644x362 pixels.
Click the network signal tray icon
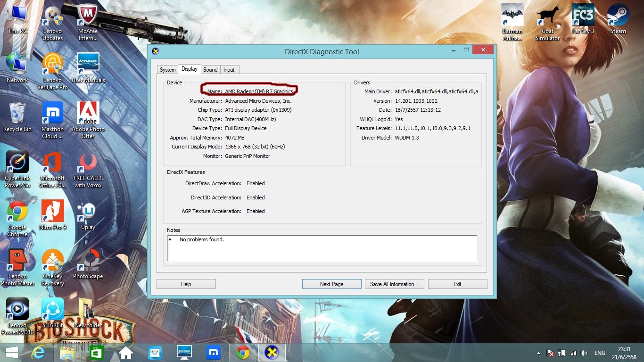(x=573, y=353)
